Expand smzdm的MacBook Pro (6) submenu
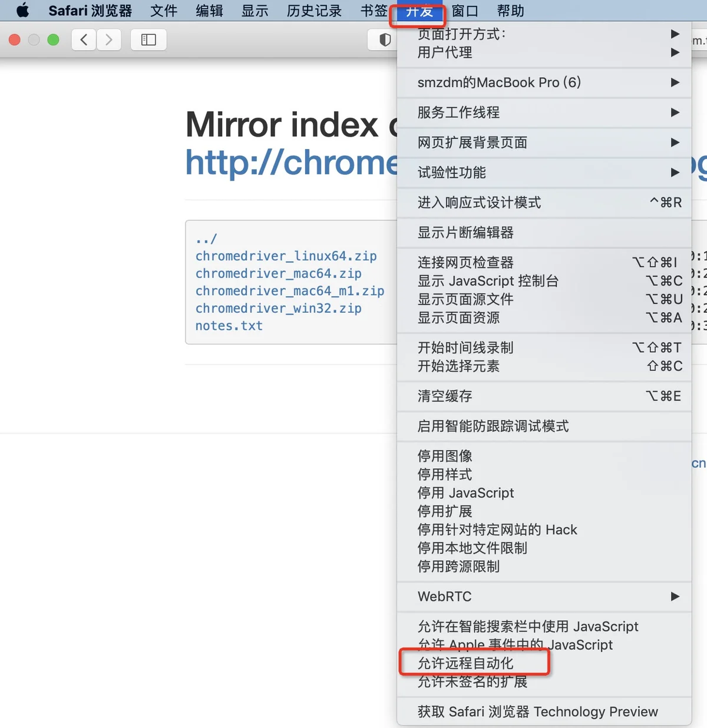 (x=544, y=82)
